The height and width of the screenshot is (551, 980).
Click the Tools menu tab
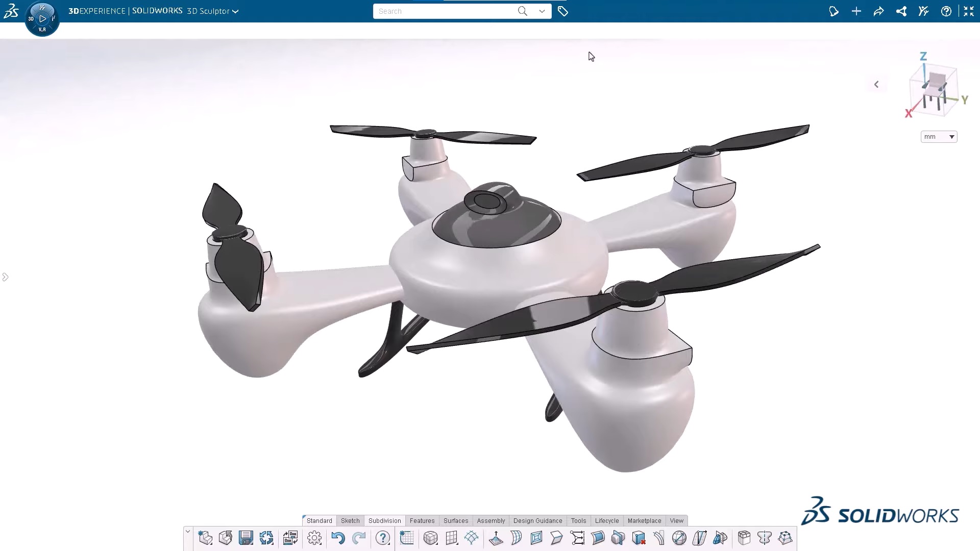[577, 521]
